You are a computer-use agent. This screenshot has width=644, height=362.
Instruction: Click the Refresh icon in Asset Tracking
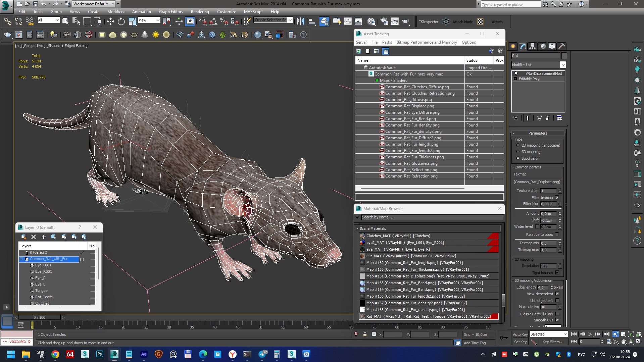(358, 51)
